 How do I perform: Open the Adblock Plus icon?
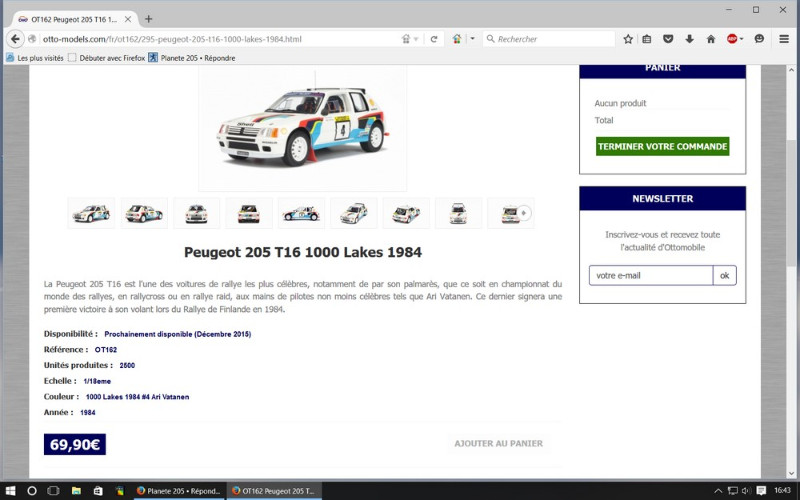click(732, 39)
